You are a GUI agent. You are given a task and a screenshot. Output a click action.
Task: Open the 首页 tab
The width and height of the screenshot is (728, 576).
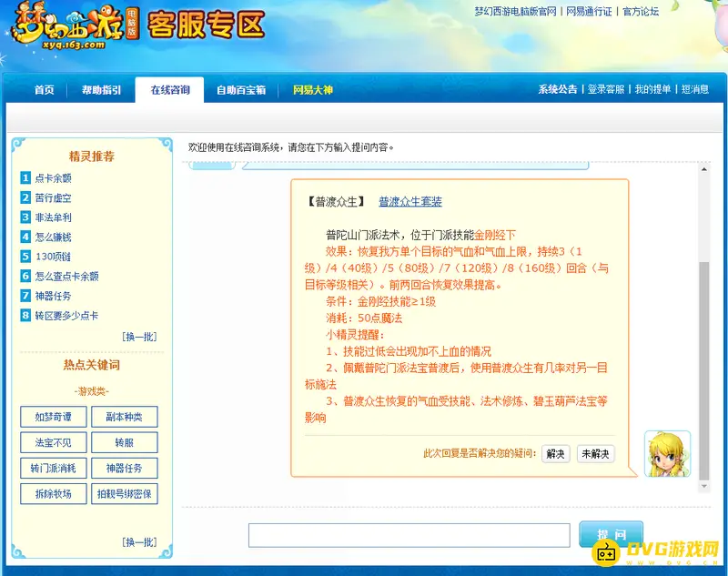point(45,90)
